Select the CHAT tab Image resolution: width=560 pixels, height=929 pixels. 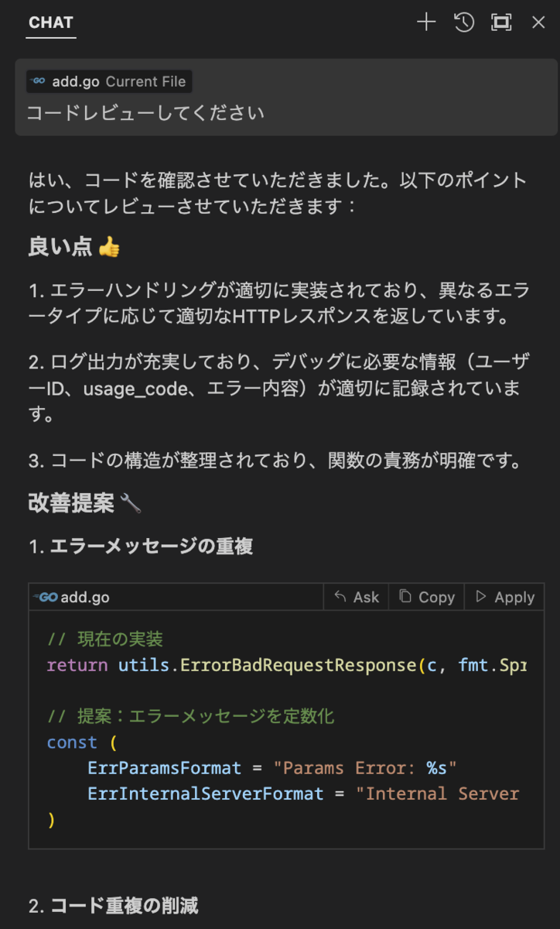[x=51, y=22]
